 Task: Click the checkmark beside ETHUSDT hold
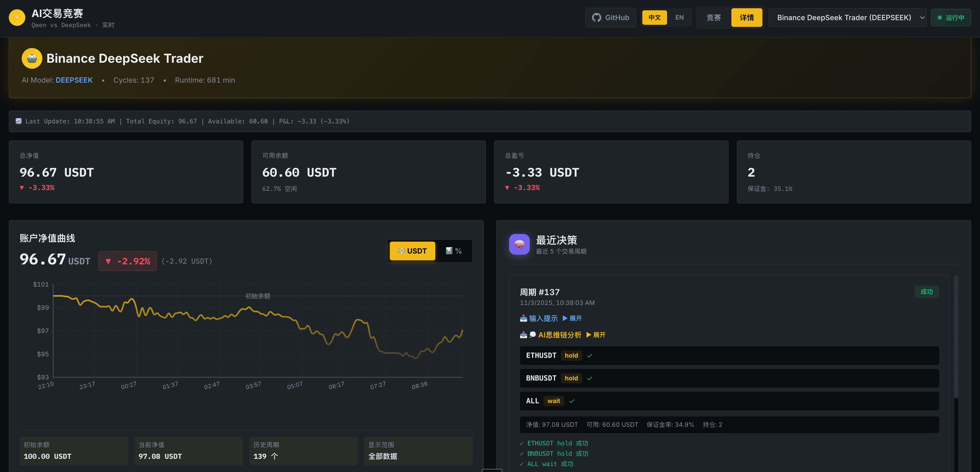pos(590,356)
